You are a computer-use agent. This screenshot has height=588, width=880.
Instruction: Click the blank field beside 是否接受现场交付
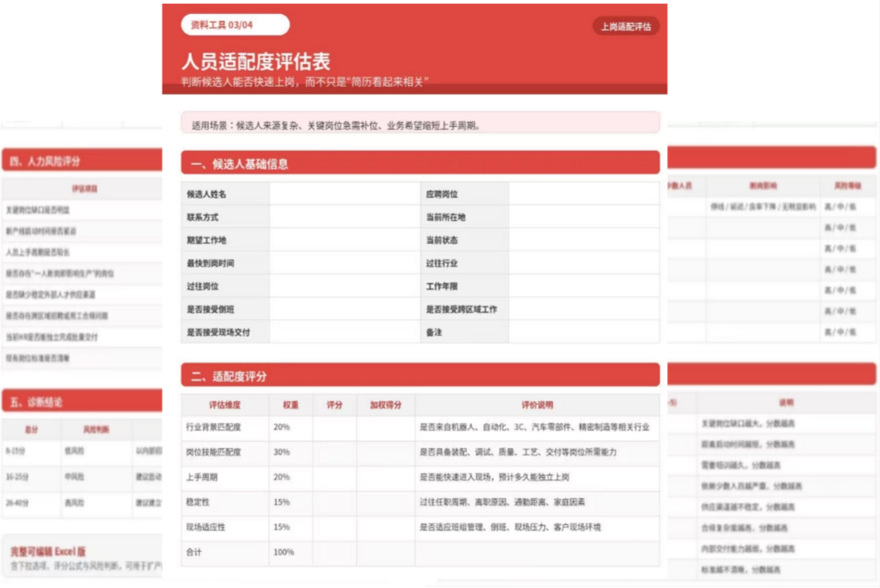coord(345,332)
